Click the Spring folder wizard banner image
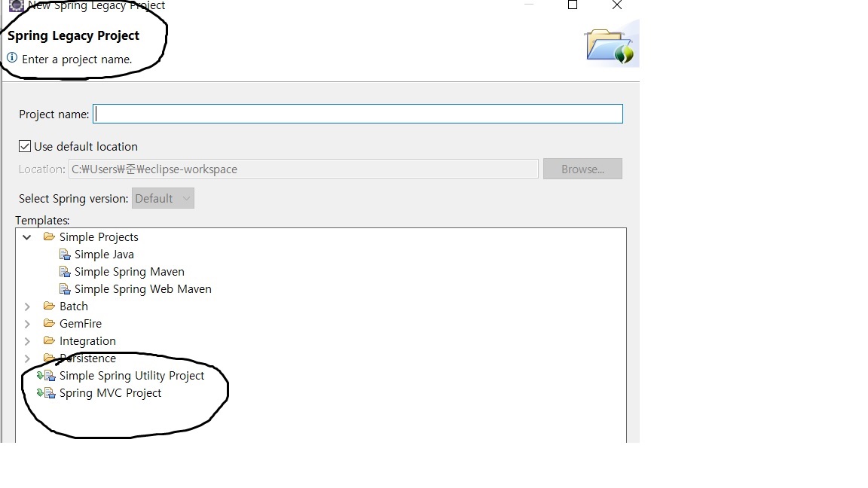This screenshot has width=868, height=488. click(610, 46)
